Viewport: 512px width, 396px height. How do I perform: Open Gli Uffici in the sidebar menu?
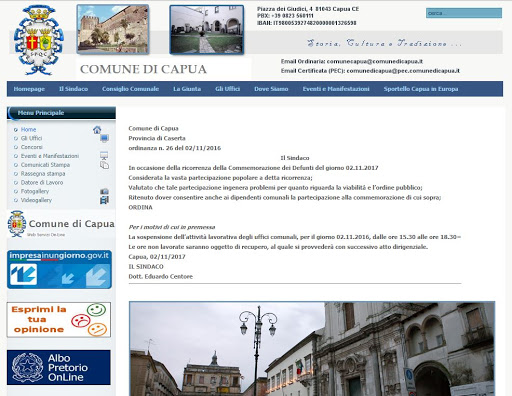click(31, 138)
